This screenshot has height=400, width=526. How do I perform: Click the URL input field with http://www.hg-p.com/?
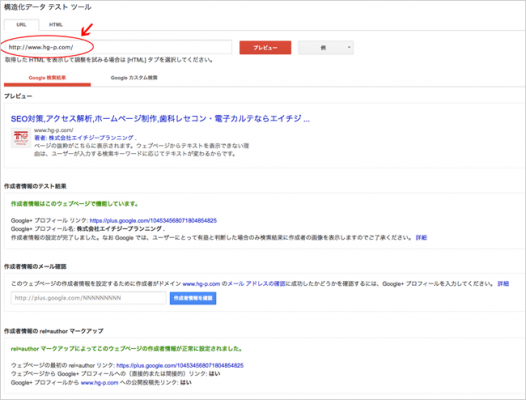click(118, 47)
